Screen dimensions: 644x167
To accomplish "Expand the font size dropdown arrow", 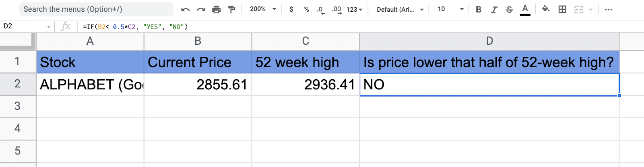I will [x=462, y=9].
